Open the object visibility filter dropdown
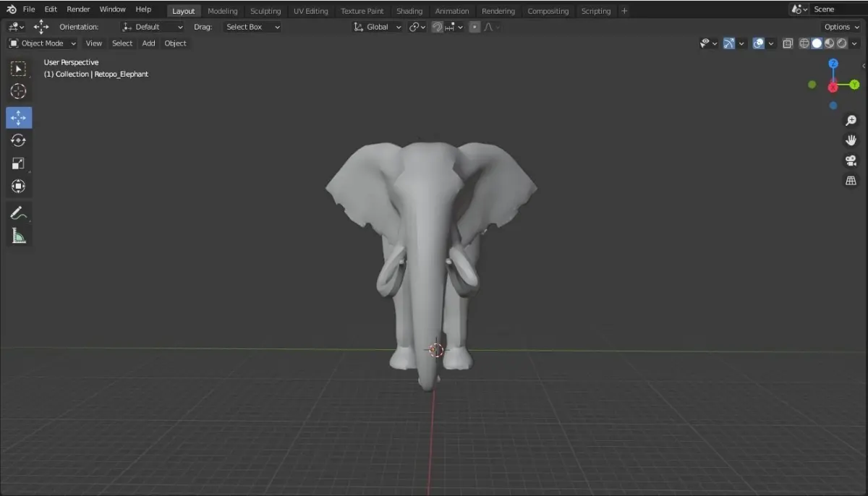This screenshot has height=496, width=868. click(709, 43)
